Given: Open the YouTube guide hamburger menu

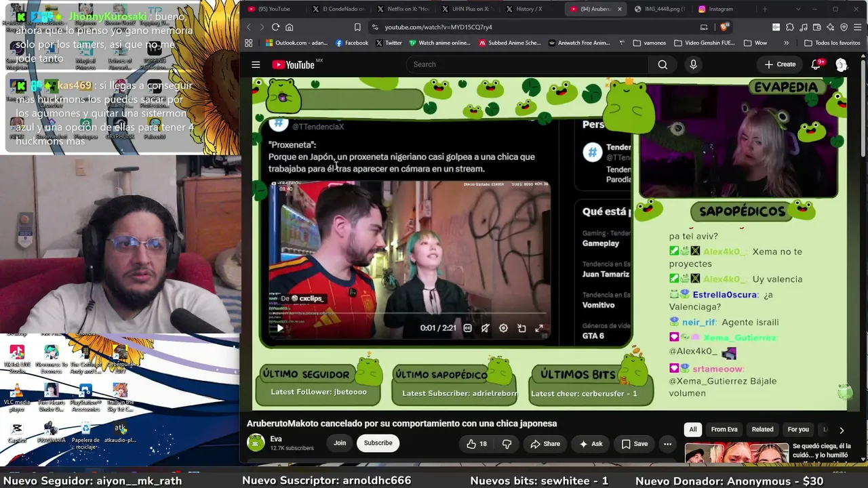Looking at the screenshot, I should 256,64.
